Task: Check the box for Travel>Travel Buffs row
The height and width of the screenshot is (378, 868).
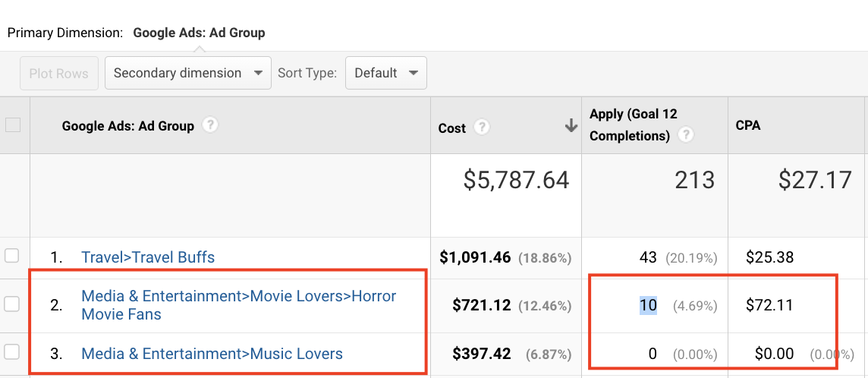Action: click(x=12, y=257)
